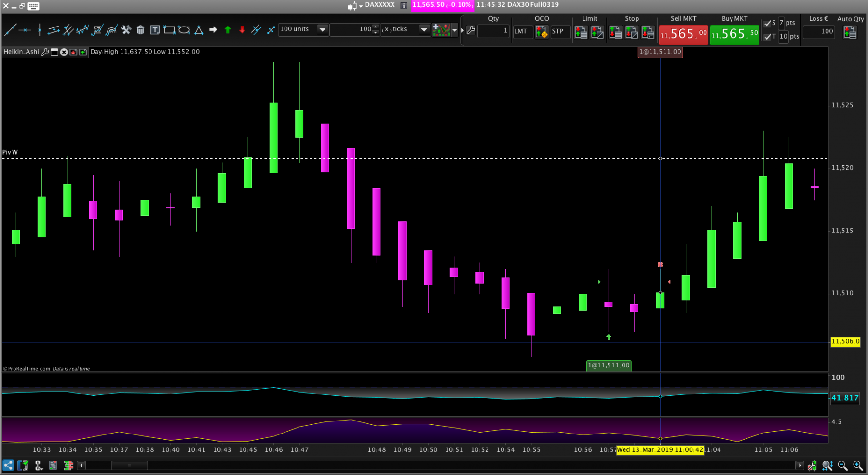Toggle the S stop checkbox
This screenshot has height=475, width=868.
(767, 23)
